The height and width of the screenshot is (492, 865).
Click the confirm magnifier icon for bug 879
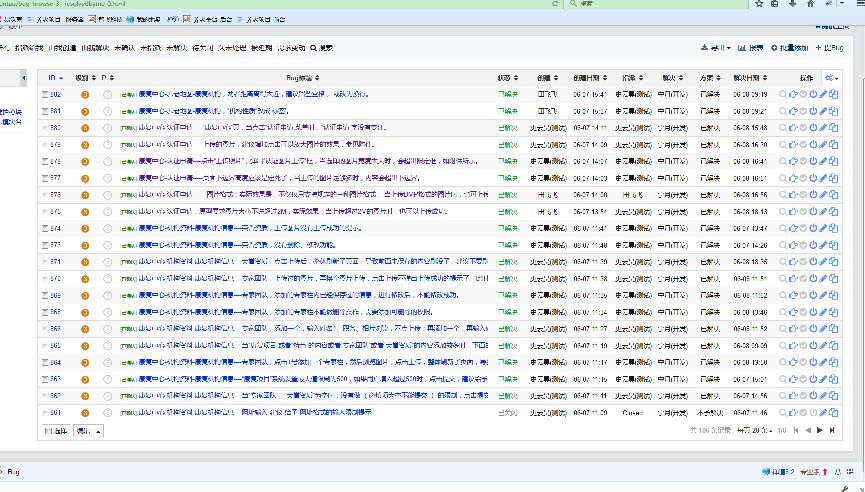pos(783,144)
